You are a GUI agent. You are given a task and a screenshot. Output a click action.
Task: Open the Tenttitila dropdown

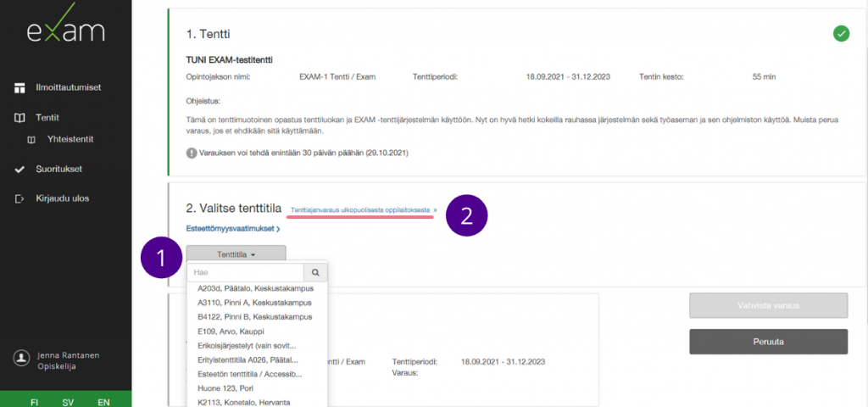[x=236, y=254]
